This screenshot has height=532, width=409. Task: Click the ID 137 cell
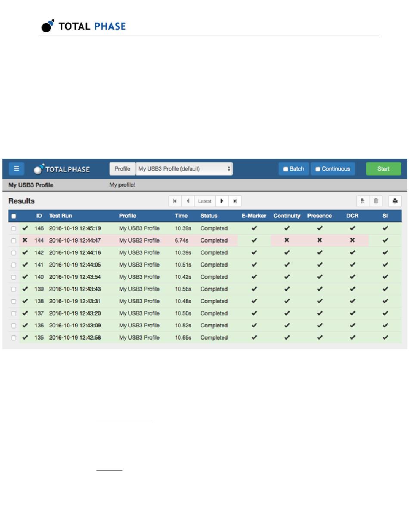click(x=39, y=314)
